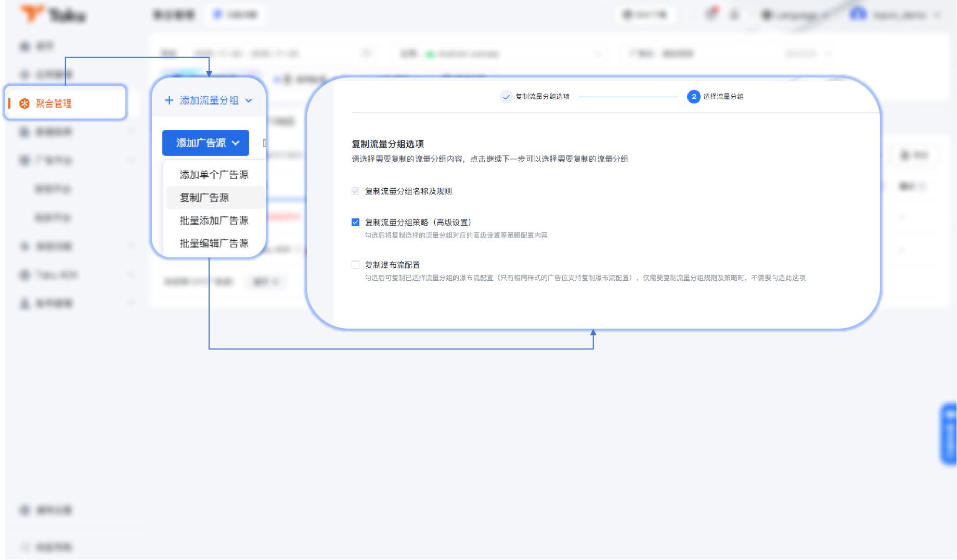957x560 pixels.
Task: Click the notification icon with red dot
Action: coord(711,14)
